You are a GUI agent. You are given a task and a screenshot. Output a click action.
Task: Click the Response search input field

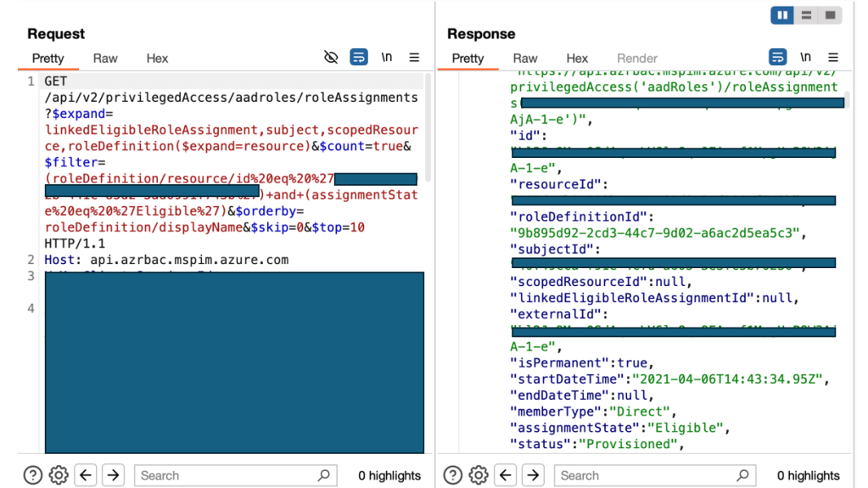[645, 475]
